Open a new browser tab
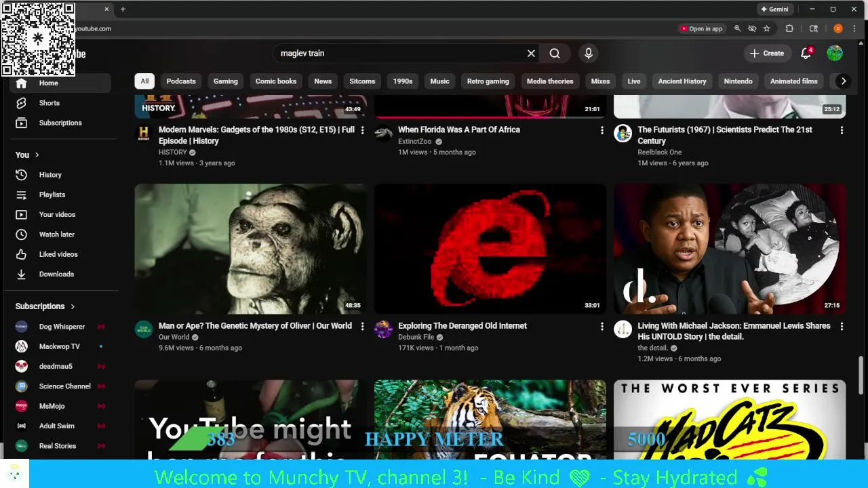 [123, 9]
